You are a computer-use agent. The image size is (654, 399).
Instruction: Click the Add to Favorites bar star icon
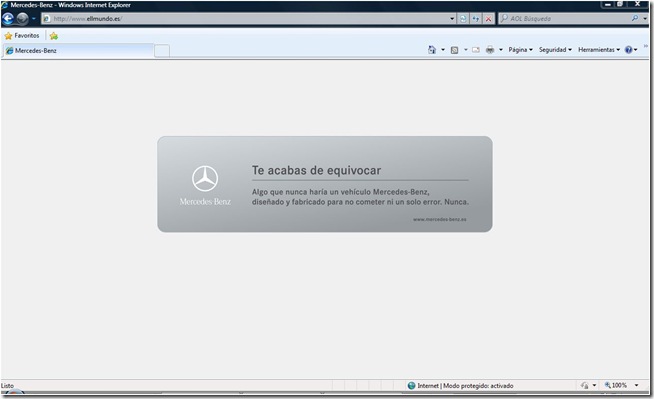pos(53,36)
